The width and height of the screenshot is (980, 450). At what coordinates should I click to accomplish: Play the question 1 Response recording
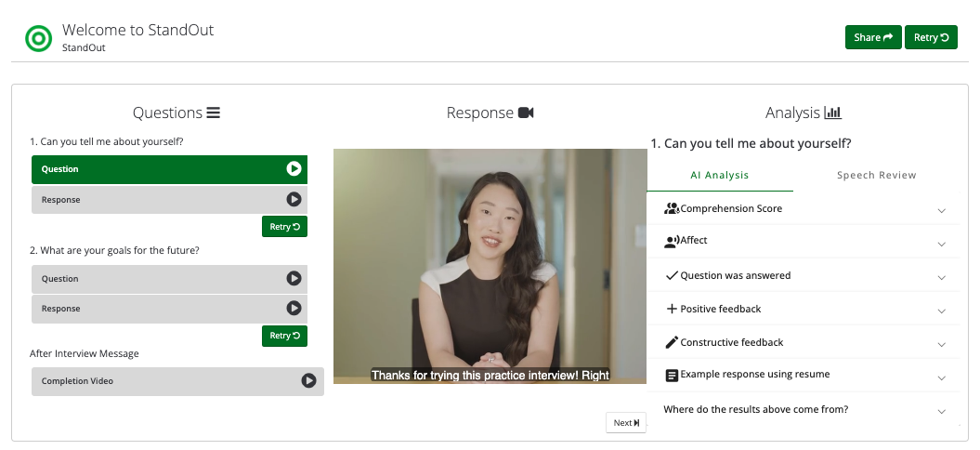point(294,199)
